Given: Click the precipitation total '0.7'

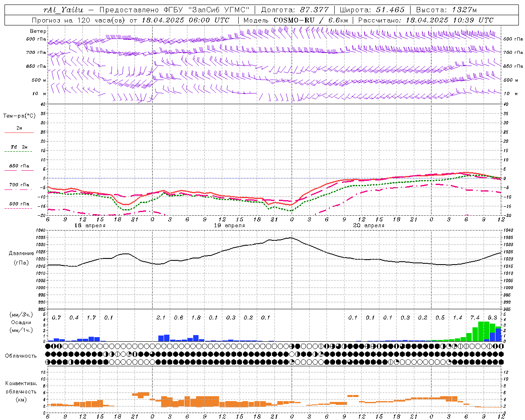Looking at the screenshot, I should click(x=57, y=317).
